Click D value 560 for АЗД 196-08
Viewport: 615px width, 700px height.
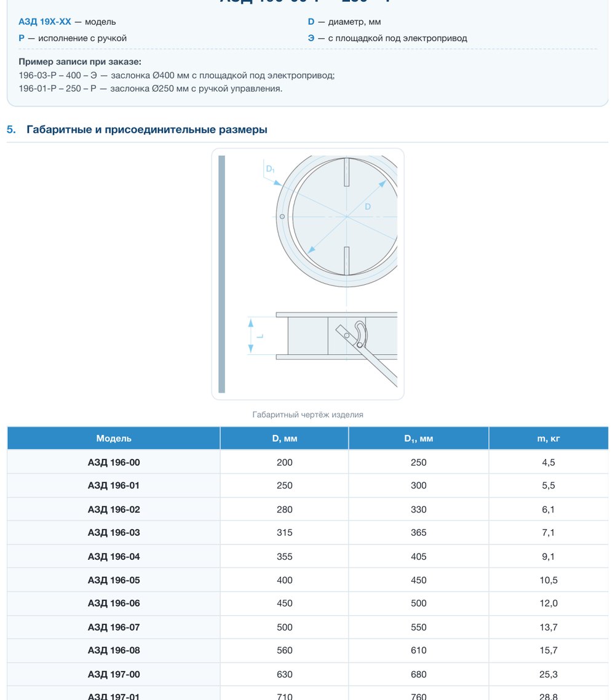(284, 650)
